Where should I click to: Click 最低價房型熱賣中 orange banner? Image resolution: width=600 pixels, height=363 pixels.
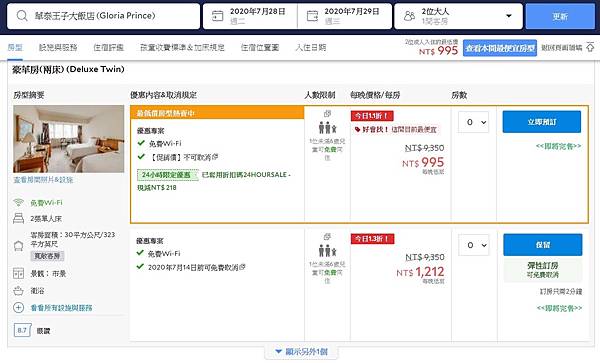click(217, 113)
